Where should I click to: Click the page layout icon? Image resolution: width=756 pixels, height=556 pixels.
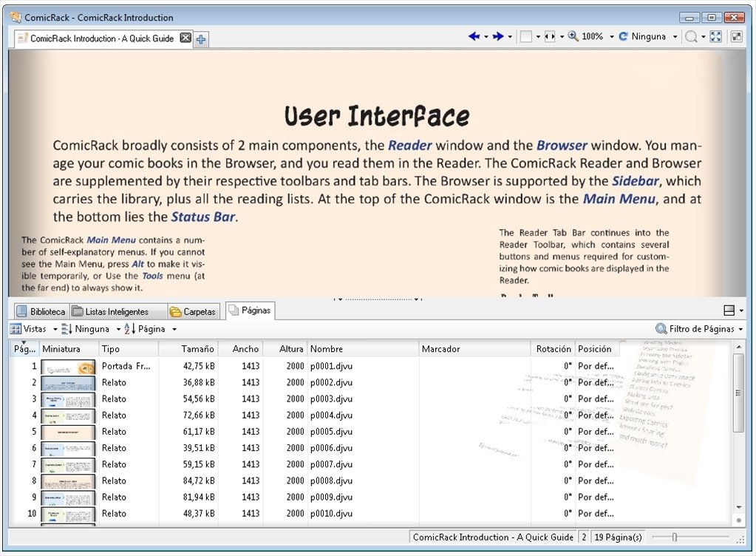[x=526, y=37]
